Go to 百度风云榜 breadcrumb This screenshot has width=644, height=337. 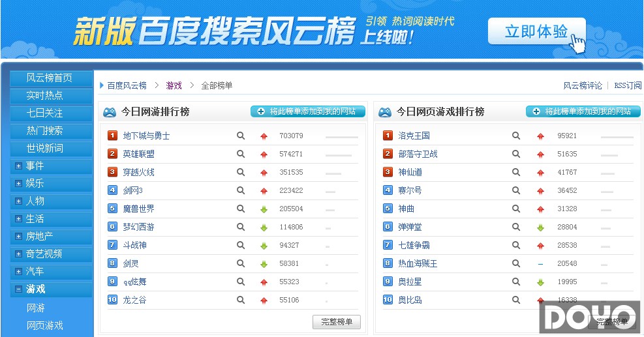point(127,85)
